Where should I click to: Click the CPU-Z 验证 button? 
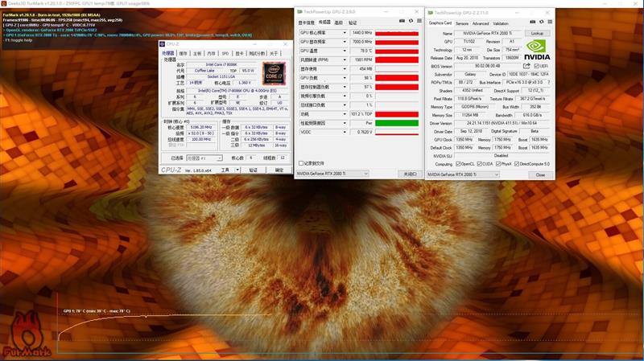coord(254,170)
